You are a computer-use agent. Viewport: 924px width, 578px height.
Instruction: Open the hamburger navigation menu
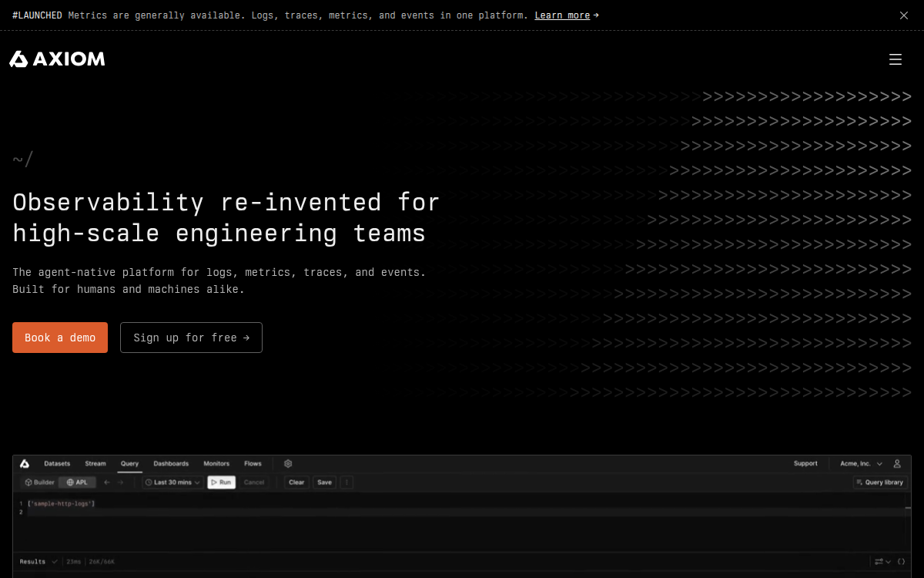point(896,59)
